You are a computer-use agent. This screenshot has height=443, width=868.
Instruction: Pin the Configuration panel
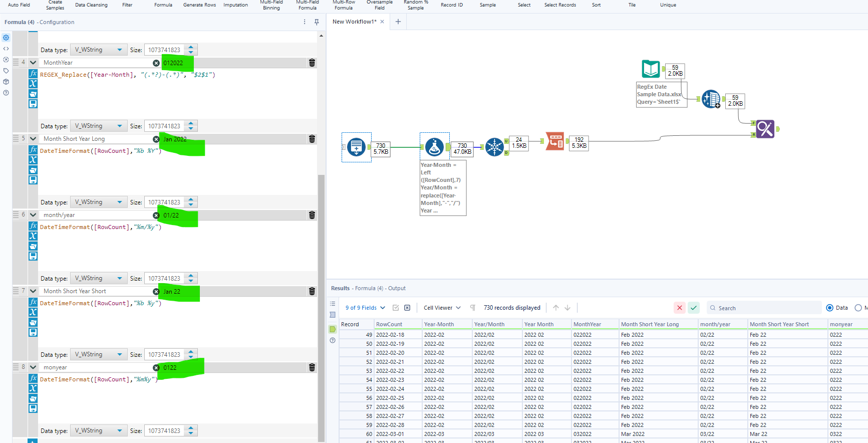coord(317,22)
